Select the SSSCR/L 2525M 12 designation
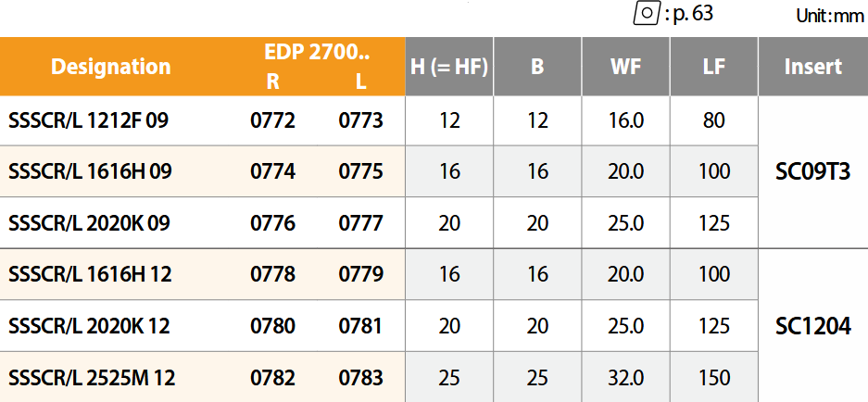868x402 pixels. (x=91, y=378)
